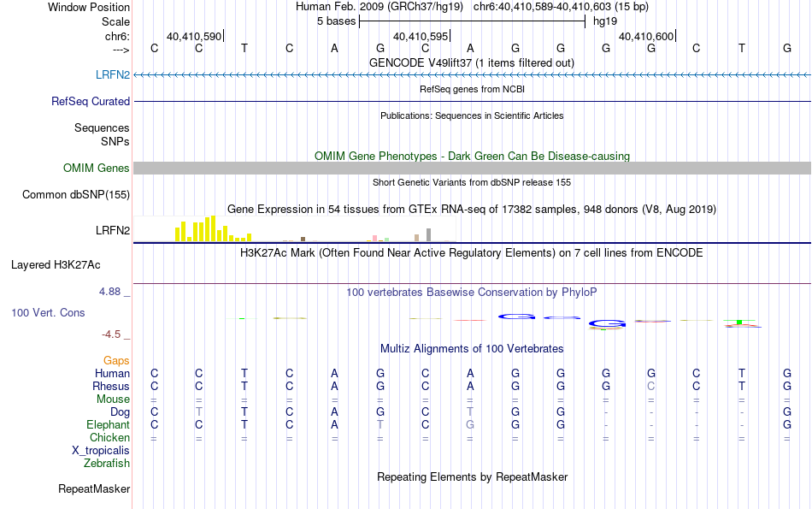Click the LRFN2 GTEx expression label
This screenshot has height=509, width=812.
pyautogui.click(x=112, y=230)
